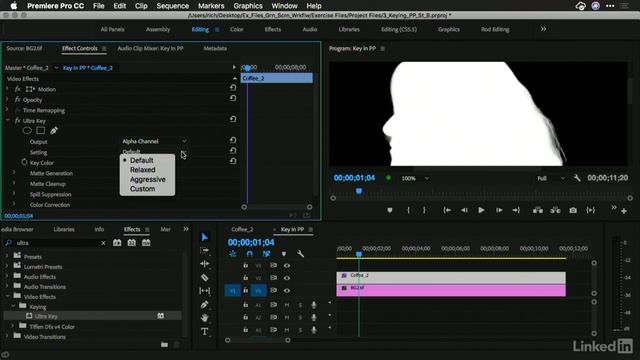The height and width of the screenshot is (360, 640).
Task: Mark In point in Program monitor
Action: coord(408,210)
